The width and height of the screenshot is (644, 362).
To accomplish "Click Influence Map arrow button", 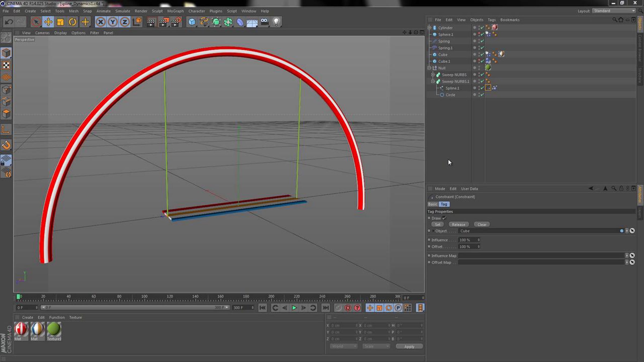I will point(627,256).
